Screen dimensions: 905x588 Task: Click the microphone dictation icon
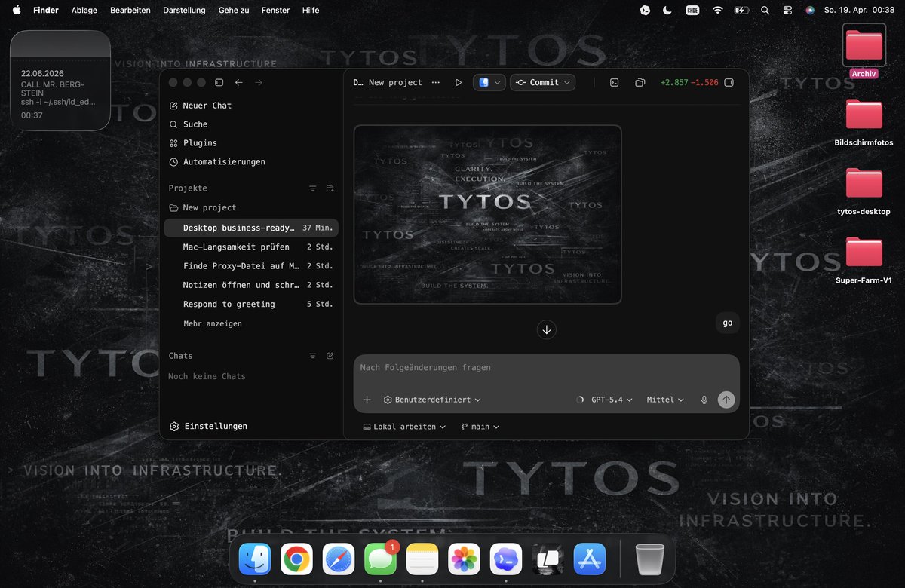(704, 400)
